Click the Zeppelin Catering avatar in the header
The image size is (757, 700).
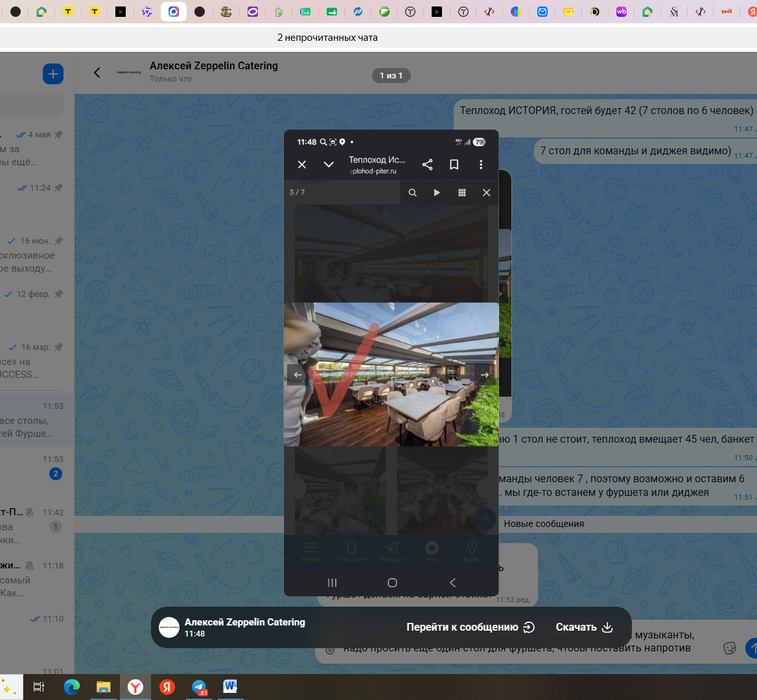(129, 73)
